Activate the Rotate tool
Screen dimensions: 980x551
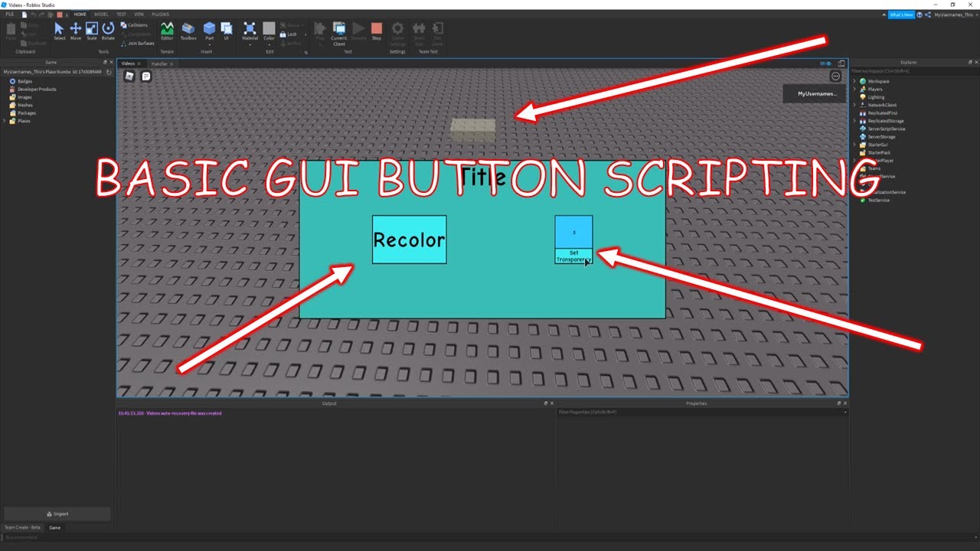point(108,31)
